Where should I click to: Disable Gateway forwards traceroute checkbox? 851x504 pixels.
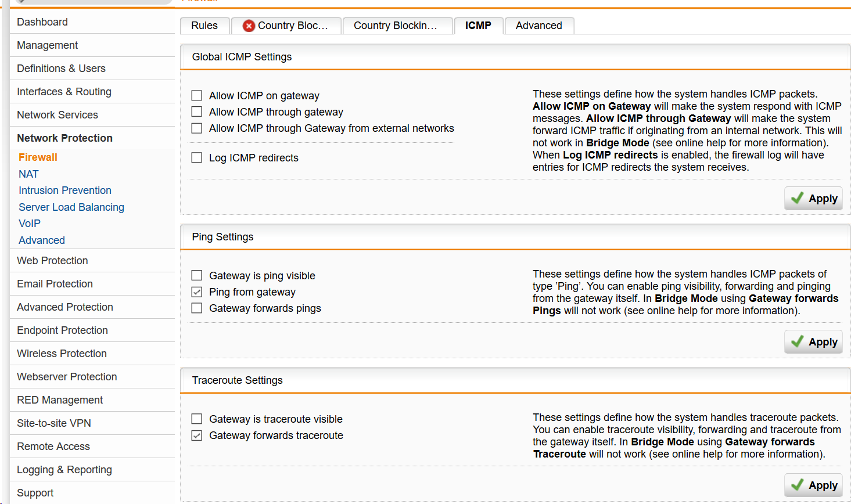197,435
